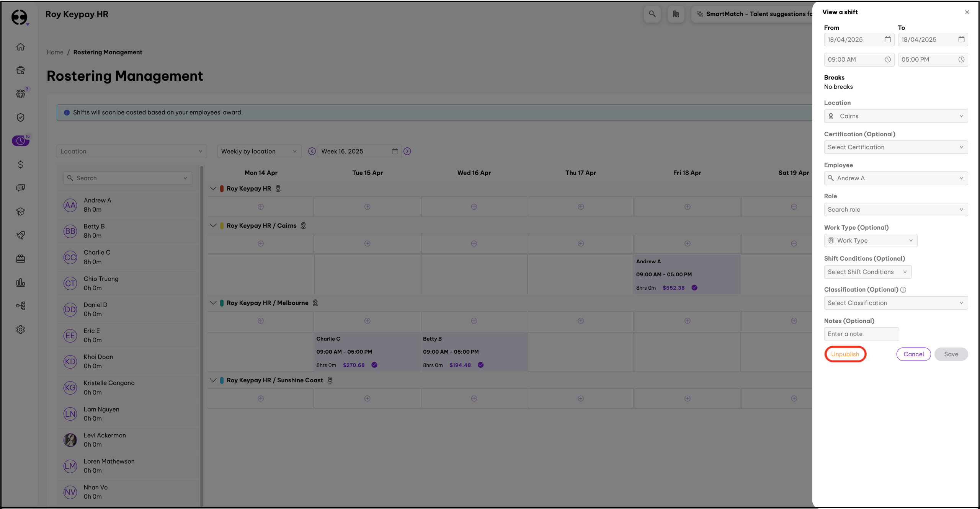
Task: Click the organisation building icon in the header
Action: 676,14
